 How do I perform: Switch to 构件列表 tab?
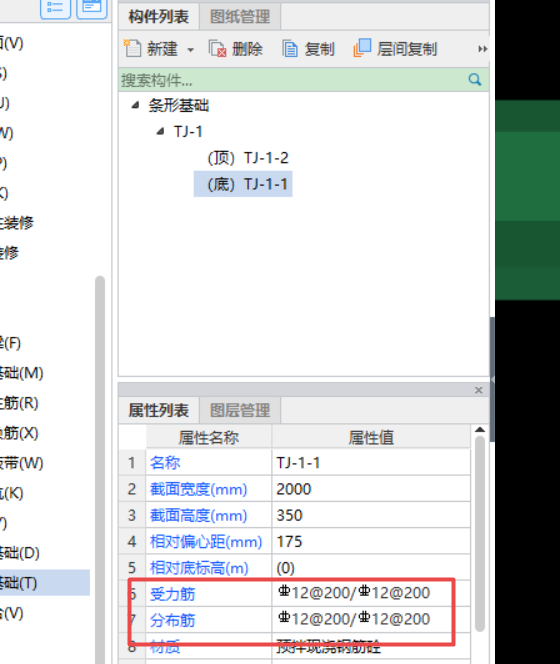pyautogui.click(x=159, y=17)
